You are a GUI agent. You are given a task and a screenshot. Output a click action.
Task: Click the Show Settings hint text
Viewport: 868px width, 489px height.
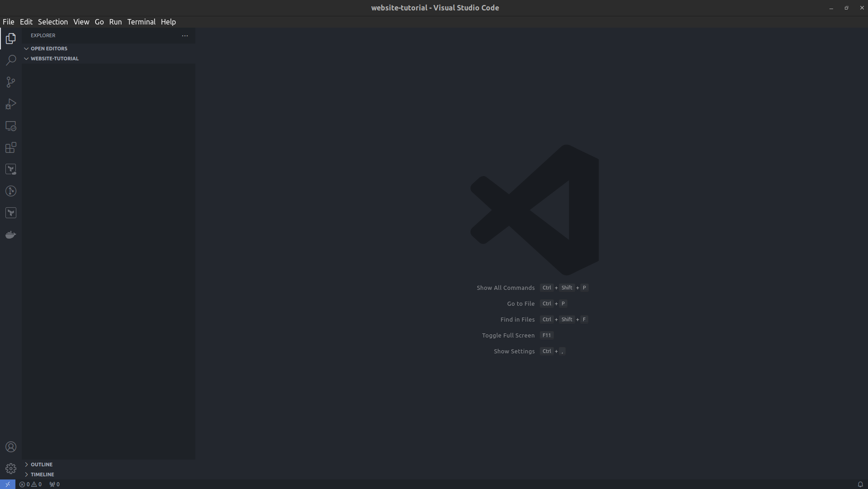514,351
